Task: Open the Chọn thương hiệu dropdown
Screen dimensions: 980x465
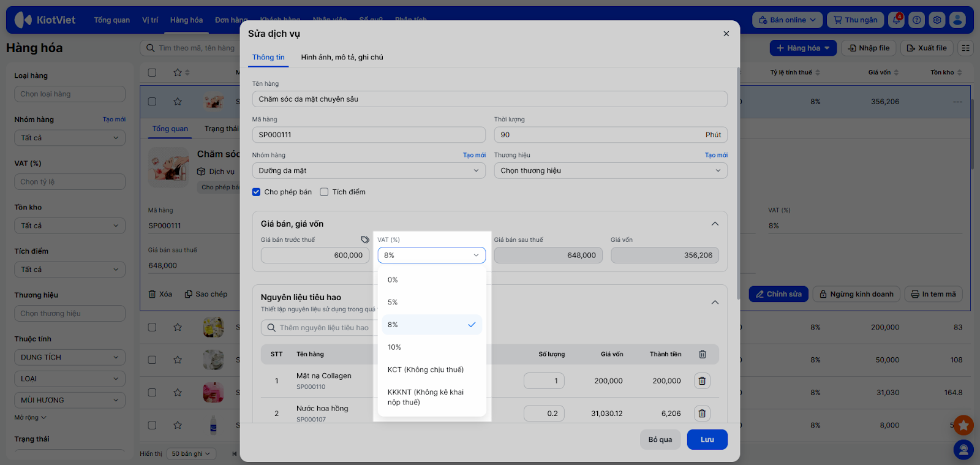Action: point(610,171)
